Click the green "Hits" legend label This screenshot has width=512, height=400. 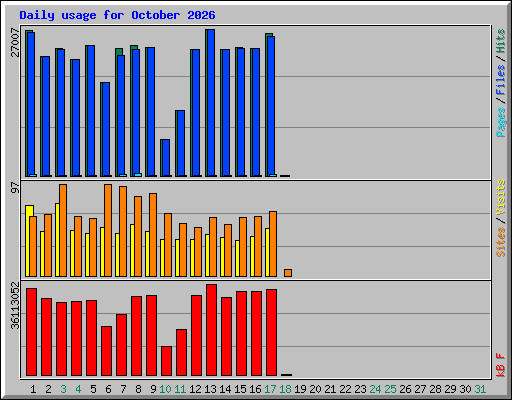[501, 41]
